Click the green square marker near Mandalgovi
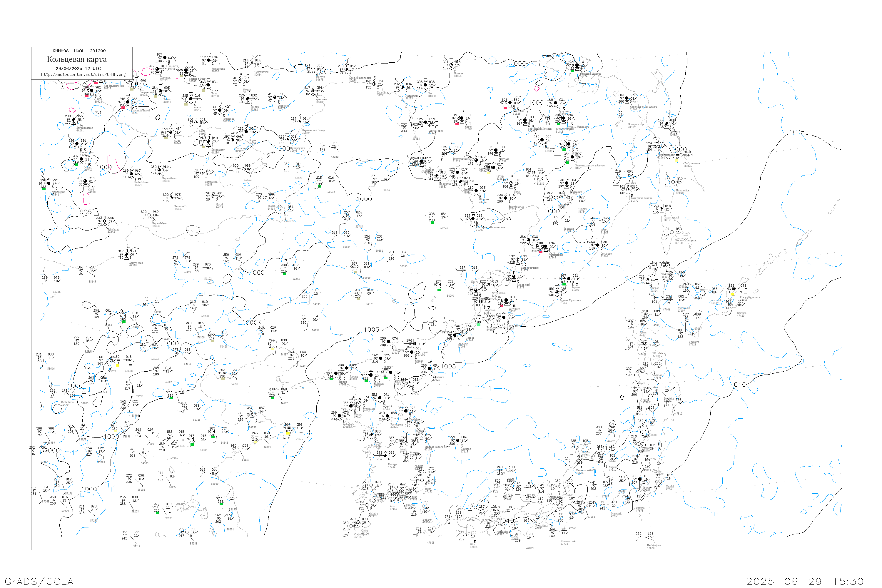The width and height of the screenshot is (882, 588). (x=44, y=189)
